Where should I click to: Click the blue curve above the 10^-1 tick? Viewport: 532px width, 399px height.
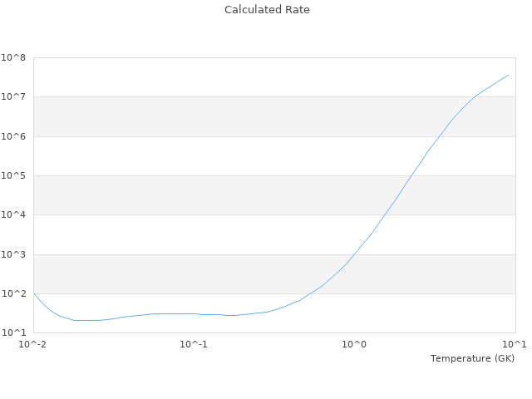194,314
